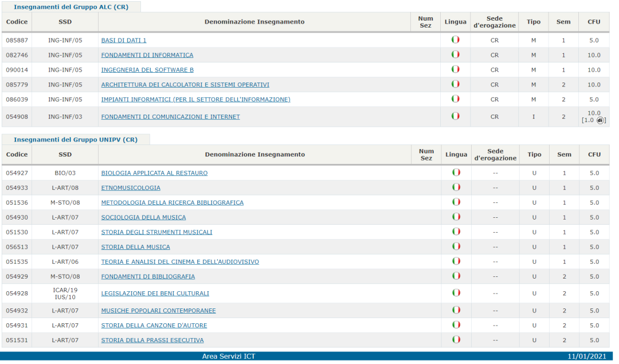This screenshot has width=619, height=364.
Task: Click the flag in TEORIA E ANALISI DEL CINEMA row
Action: [x=456, y=261]
